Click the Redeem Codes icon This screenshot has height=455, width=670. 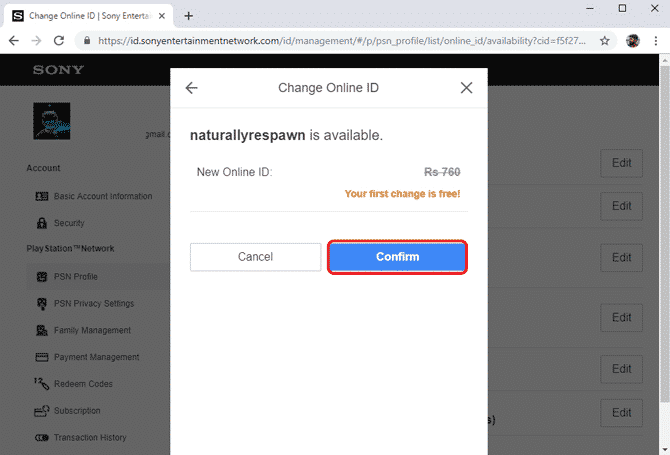coord(41,384)
